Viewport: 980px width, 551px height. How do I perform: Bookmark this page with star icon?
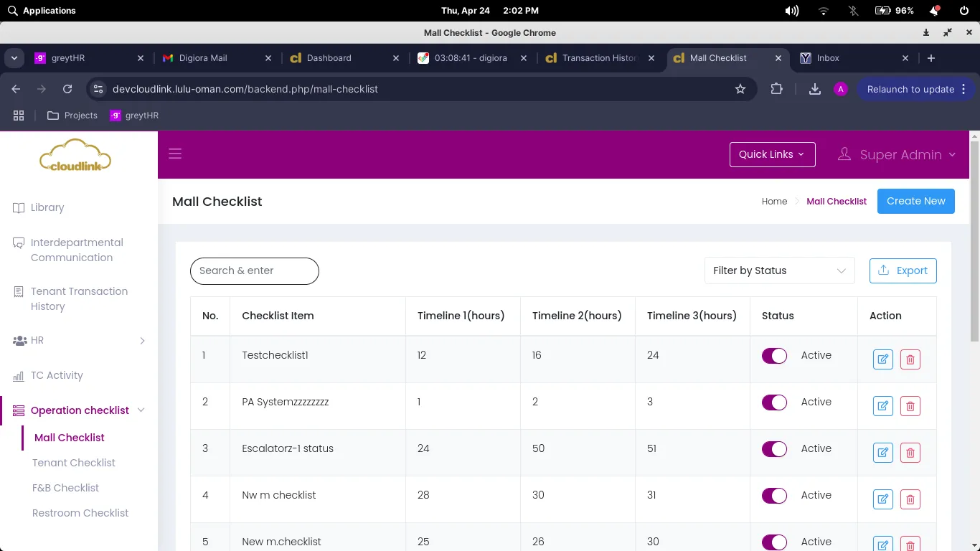740,89
